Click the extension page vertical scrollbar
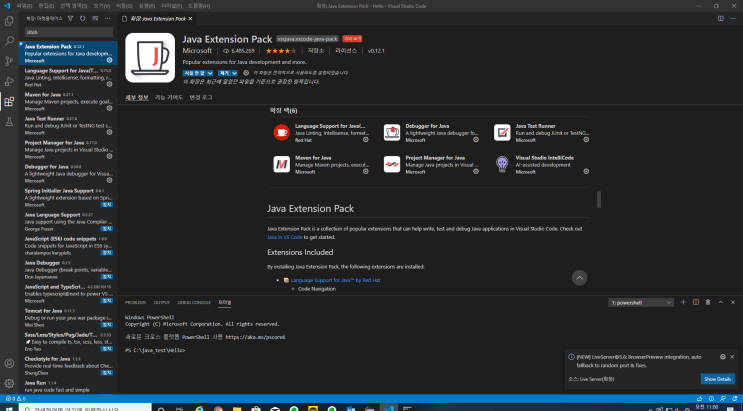743x411 pixels. pos(599,199)
